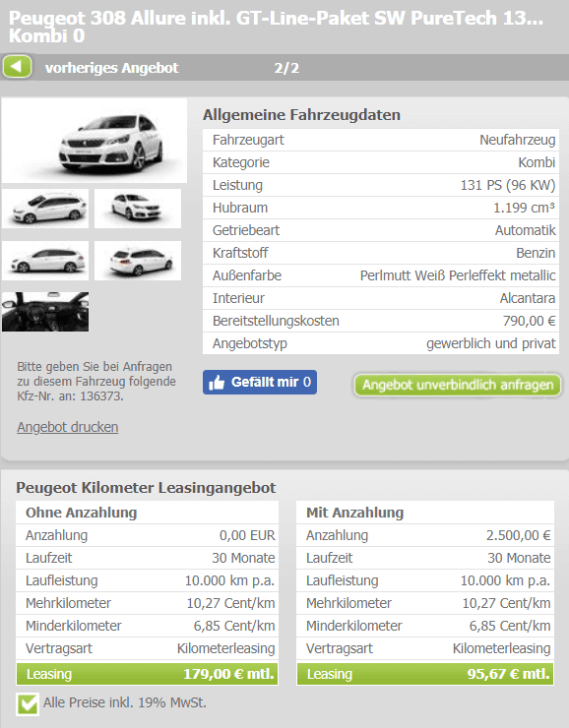Click Peugeot Kilometer Leasingangebot heading

click(146, 488)
